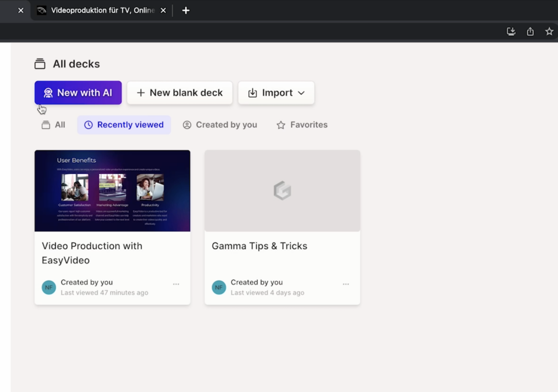This screenshot has height=392, width=558.
Task: Click NF avatar on EasyVideo card
Action: (49, 287)
